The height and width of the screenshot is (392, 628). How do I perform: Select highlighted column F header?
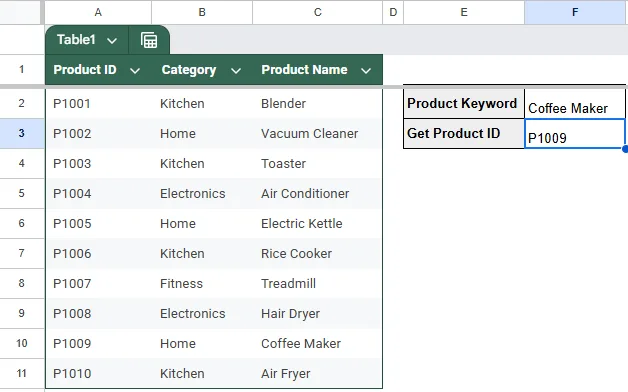575,12
